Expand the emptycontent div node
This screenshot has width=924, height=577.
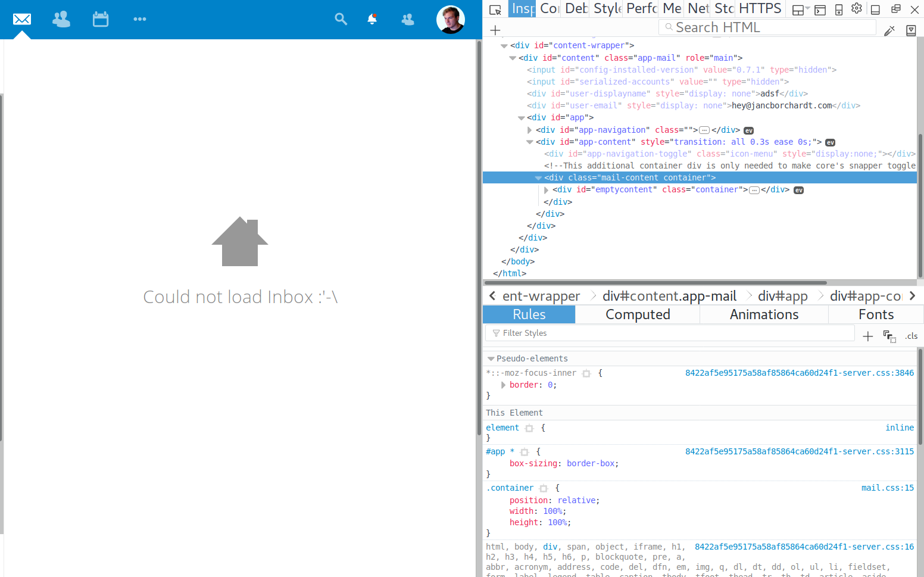pyautogui.click(x=547, y=190)
